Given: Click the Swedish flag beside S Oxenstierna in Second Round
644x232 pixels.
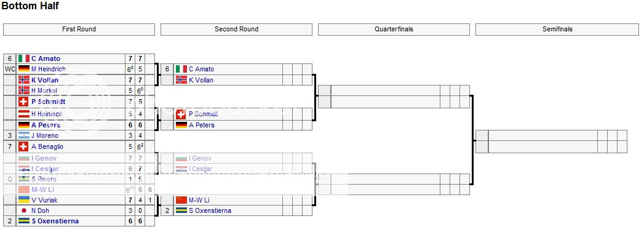Looking at the screenshot, I should coord(181,210).
